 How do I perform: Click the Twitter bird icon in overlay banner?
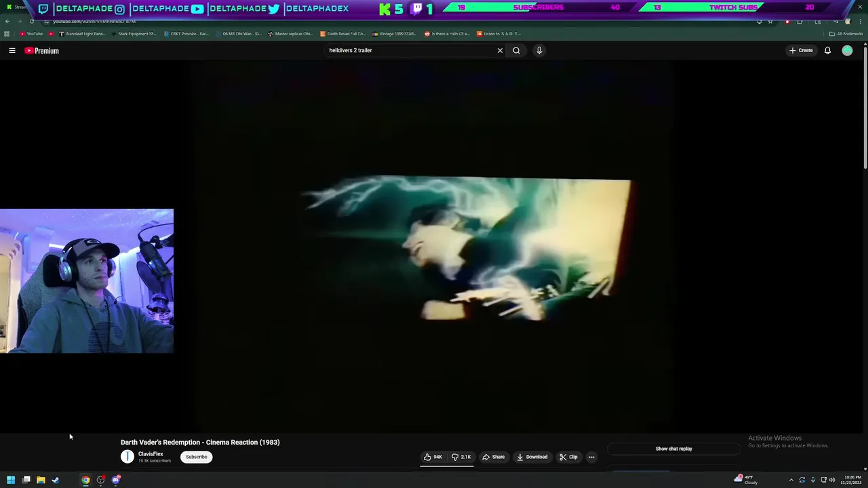pyautogui.click(x=273, y=9)
